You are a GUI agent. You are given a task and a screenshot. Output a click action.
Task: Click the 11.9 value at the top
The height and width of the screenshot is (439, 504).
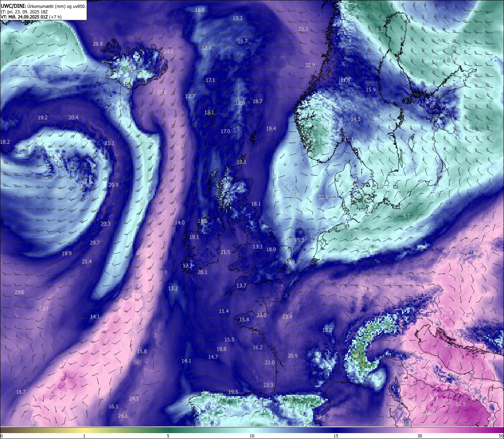click(x=200, y=10)
